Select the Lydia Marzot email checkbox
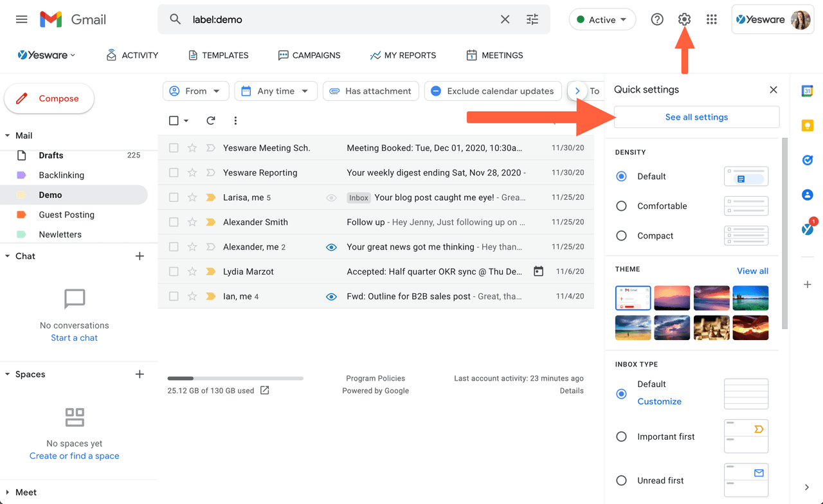 174,271
